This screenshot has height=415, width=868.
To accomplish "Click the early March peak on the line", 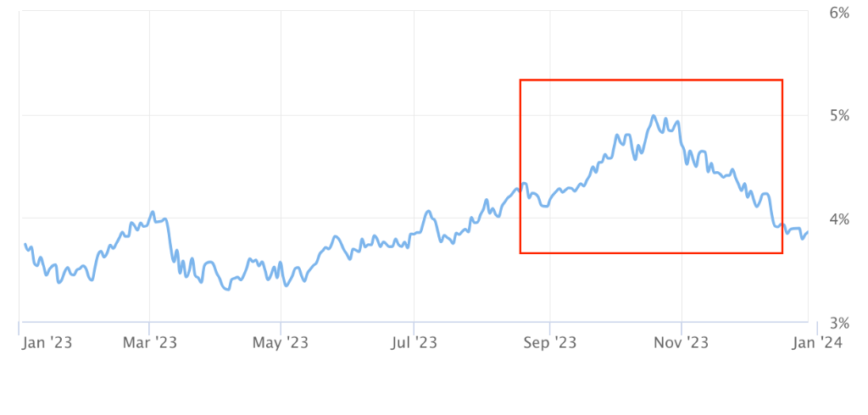I will 153,212.
